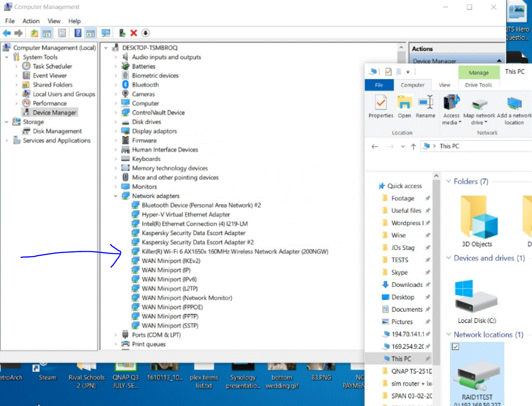Select Local Users and Groups
The height and width of the screenshot is (406, 532).
click(64, 94)
